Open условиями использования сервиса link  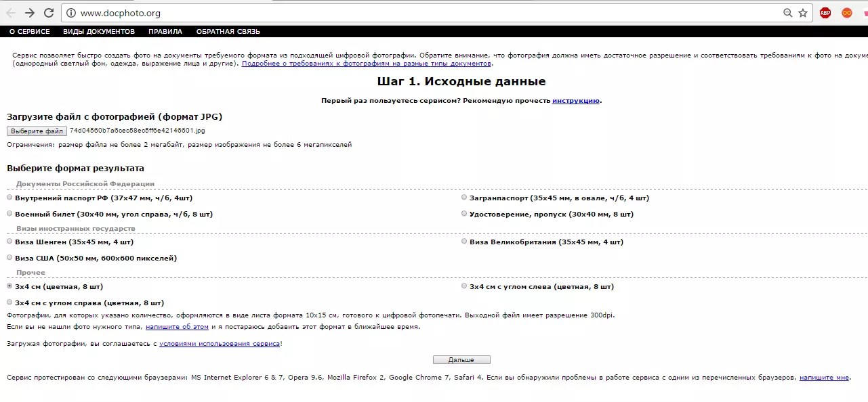(x=220, y=344)
